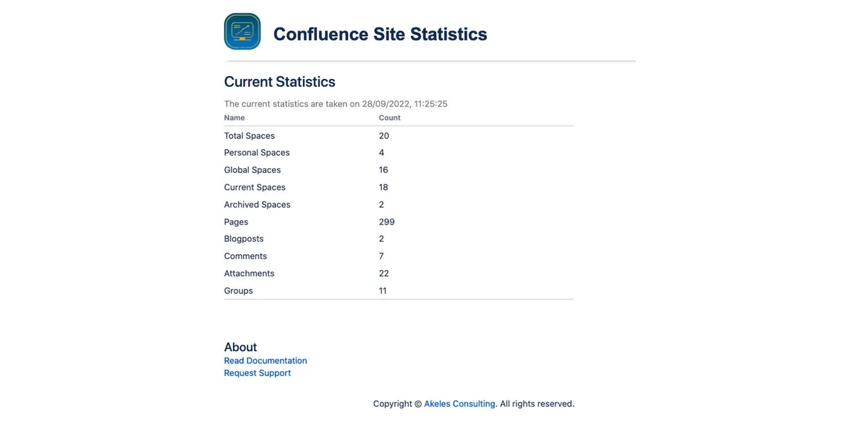Select the Global Spaces row label
Image resolution: width=868 pixels, height=425 pixels.
point(252,170)
